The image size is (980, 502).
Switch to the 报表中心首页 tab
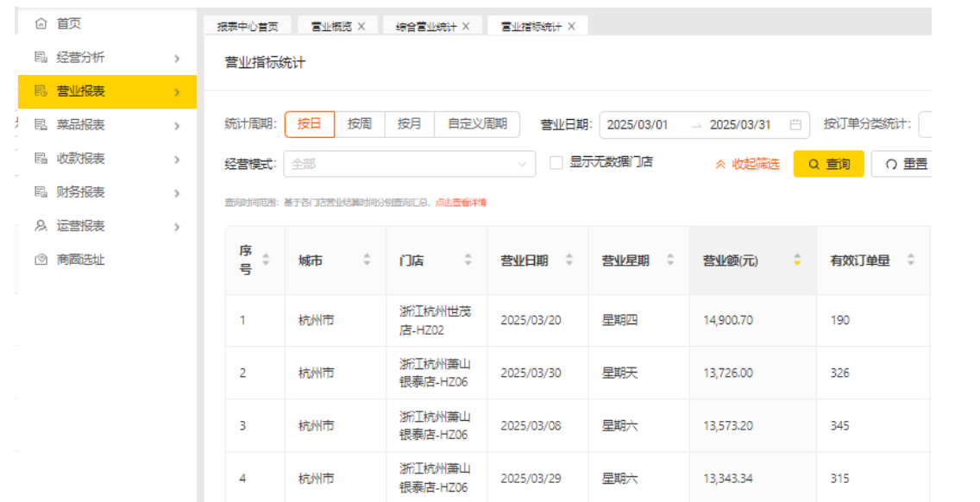[x=248, y=27]
